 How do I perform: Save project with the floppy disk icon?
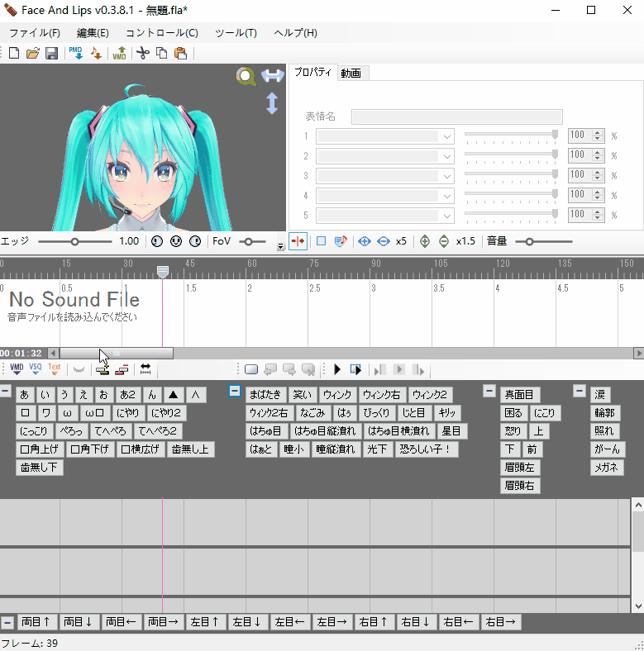click(x=51, y=53)
